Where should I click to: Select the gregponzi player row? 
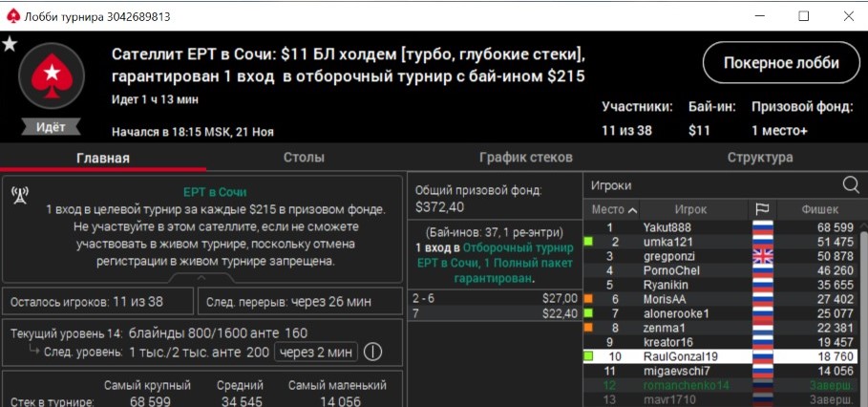tap(721, 256)
